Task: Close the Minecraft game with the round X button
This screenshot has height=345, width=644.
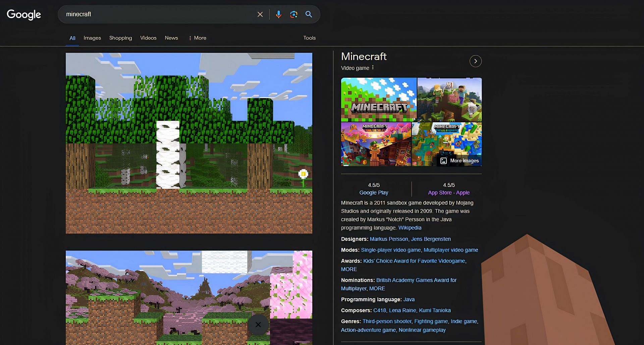Action: 258,325
